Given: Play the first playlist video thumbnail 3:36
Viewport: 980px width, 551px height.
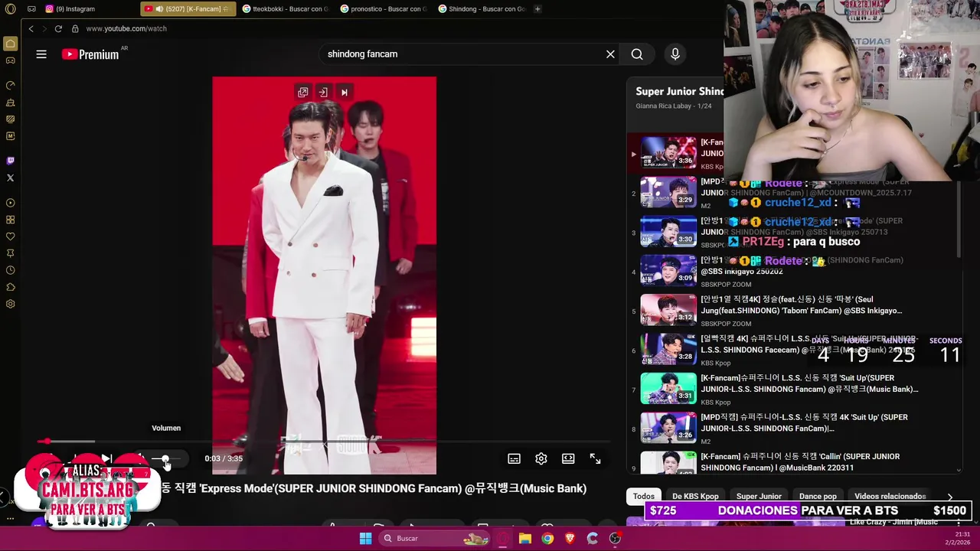Looking at the screenshot, I should (x=668, y=152).
